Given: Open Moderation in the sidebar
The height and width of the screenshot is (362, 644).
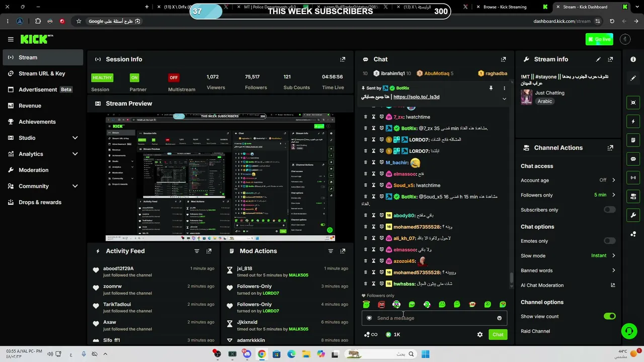Looking at the screenshot, I should tap(43, 170).
